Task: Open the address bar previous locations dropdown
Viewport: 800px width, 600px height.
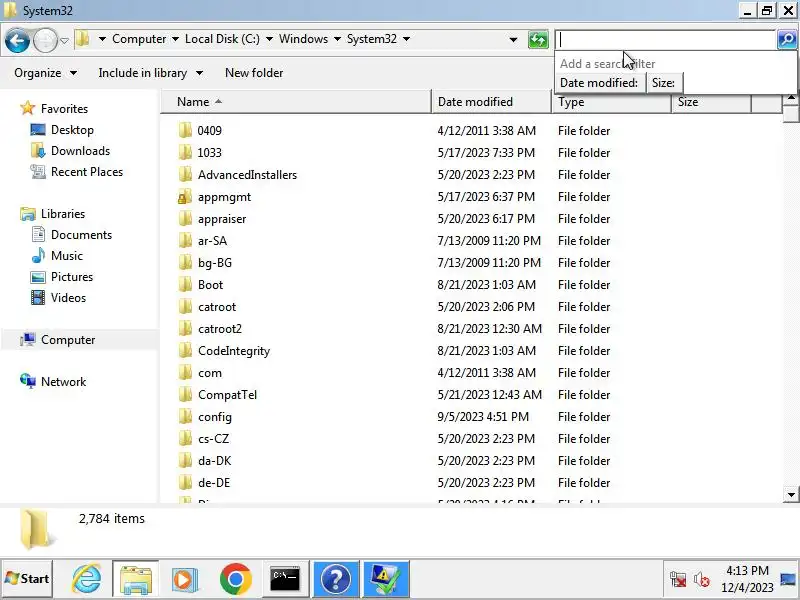Action: point(513,40)
